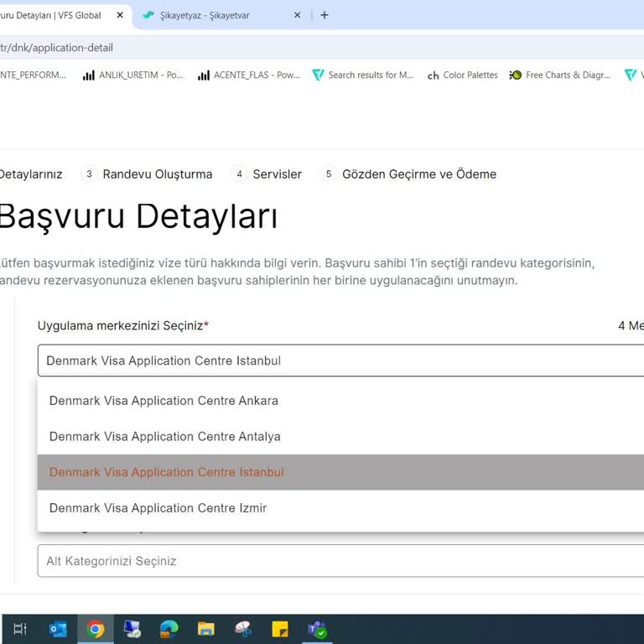Open the Search results for M... bookmark
The image size is (644, 644).
363,75
